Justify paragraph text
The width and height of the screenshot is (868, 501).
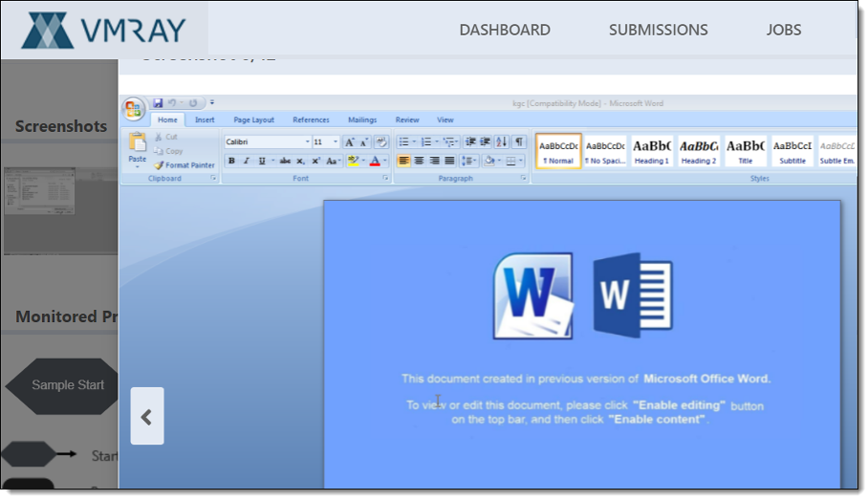coord(449,161)
